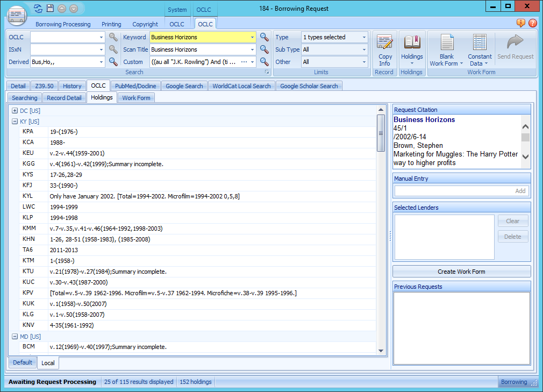Open the Record Detail tab

(x=63, y=97)
